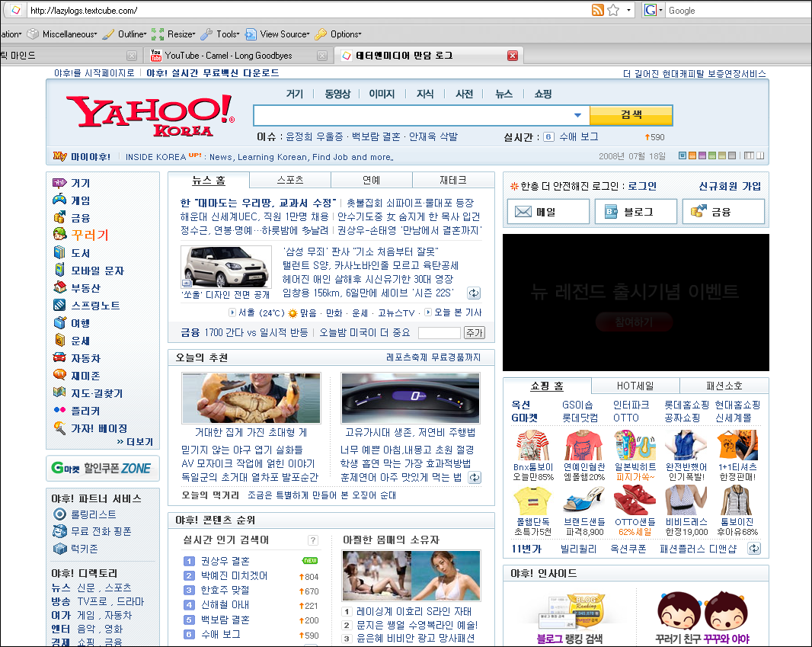Screen dimensions: 812x647
Task: Click the 플리커 Flickr dots icon
Action: (59, 410)
